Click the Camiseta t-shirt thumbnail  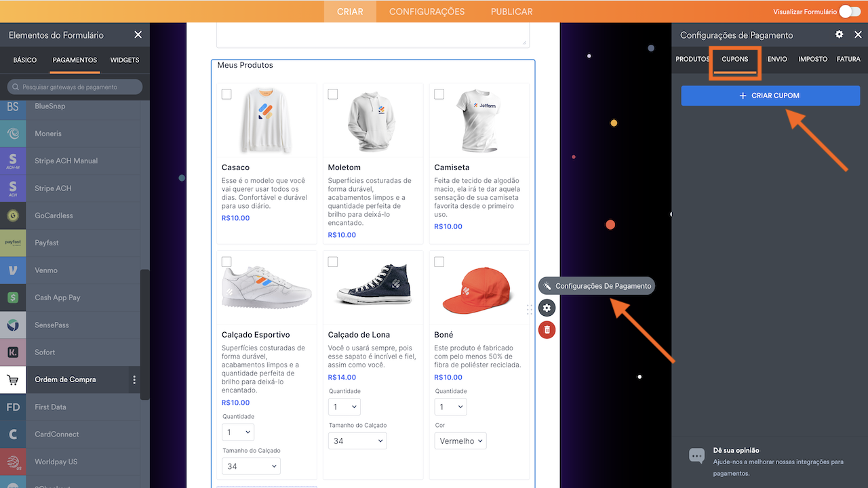click(479, 121)
